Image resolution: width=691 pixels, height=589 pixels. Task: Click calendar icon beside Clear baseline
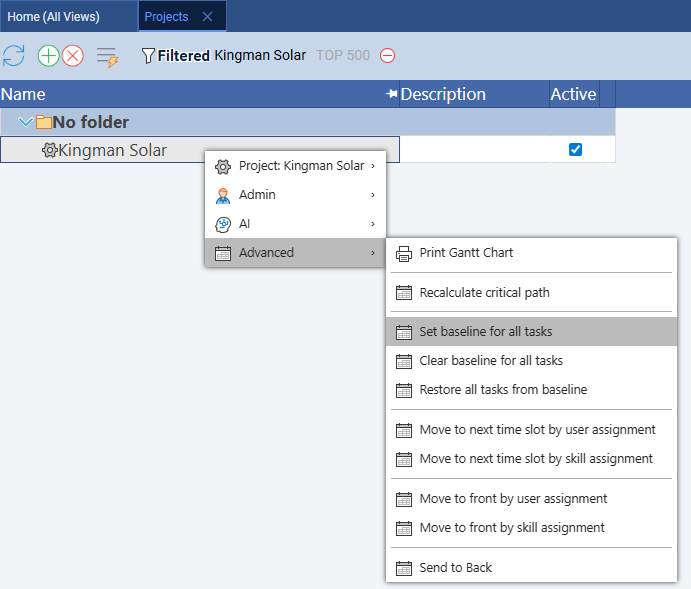(404, 361)
